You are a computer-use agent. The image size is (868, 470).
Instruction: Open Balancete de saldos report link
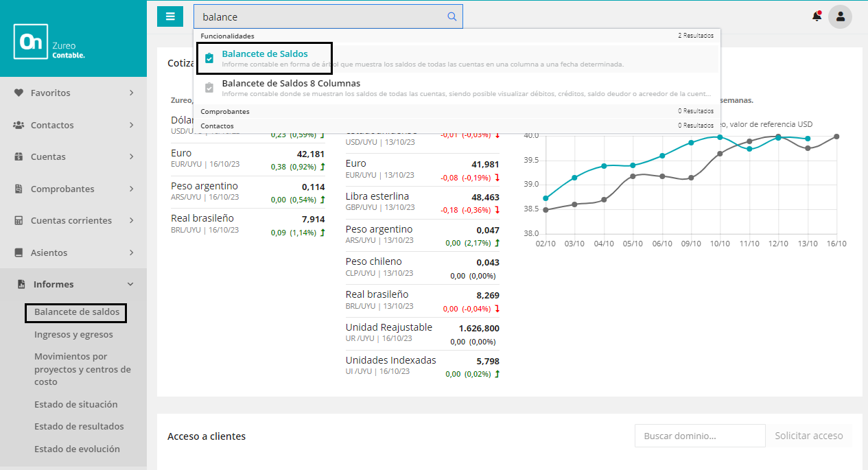coord(77,312)
